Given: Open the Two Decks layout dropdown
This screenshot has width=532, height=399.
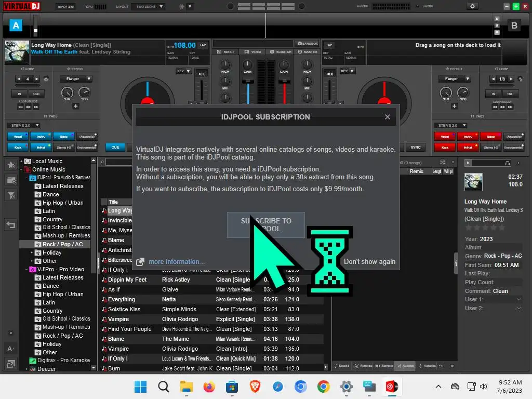Looking at the screenshot, I should [149, 6].
